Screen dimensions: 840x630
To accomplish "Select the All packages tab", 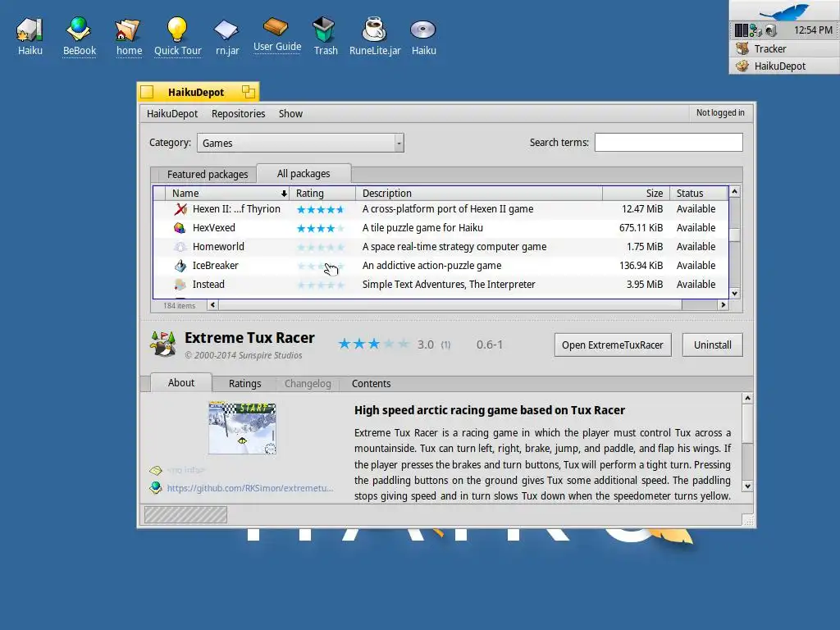I will point(304,174).
